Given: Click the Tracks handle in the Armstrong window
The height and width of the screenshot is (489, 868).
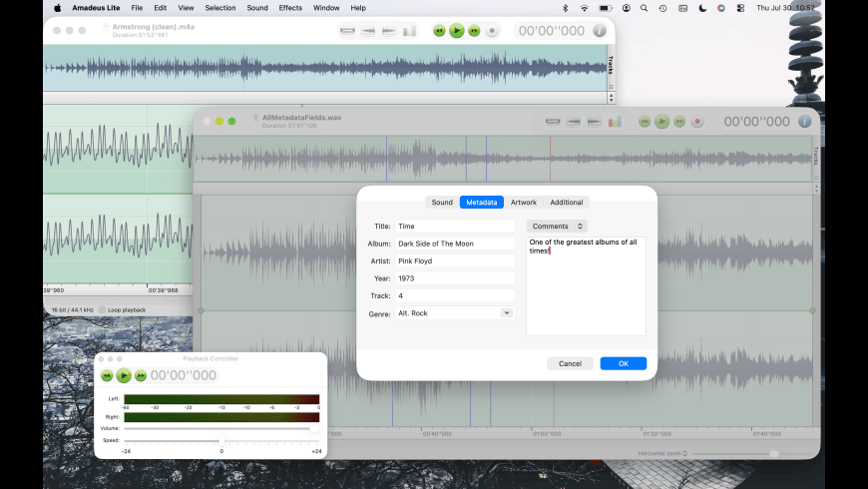Looking at the screenshot, I should coord(611,64).
